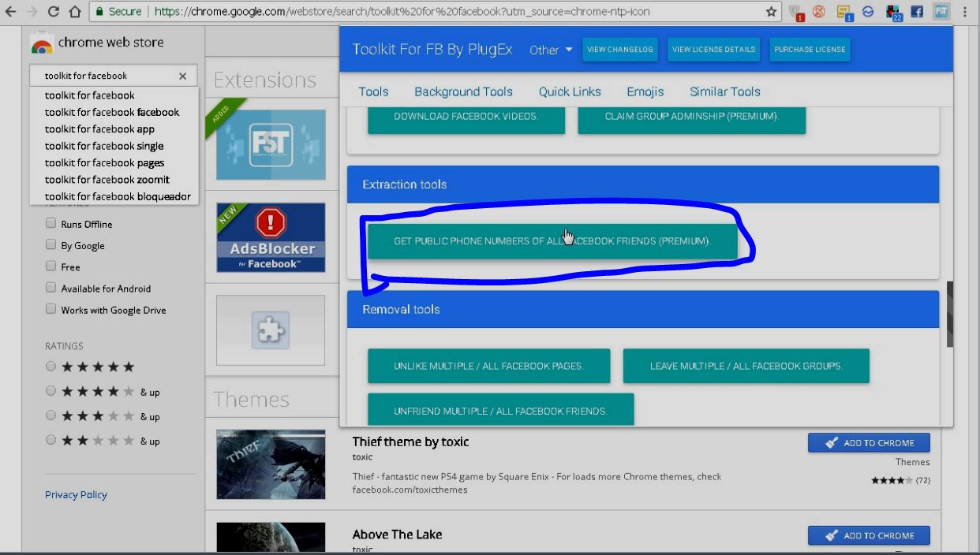Image resolution: width=980 pixels, height=555 pixels.
Task: Enable the Runs Offline checkbox
Action: tap(50, 223)
